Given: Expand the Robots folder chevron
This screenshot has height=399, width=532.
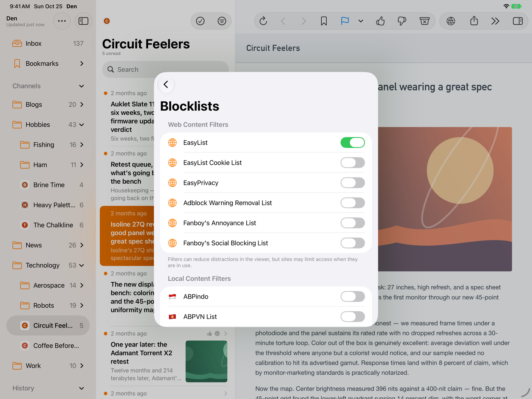Looking at the screenshot, I should click(82, 305).
